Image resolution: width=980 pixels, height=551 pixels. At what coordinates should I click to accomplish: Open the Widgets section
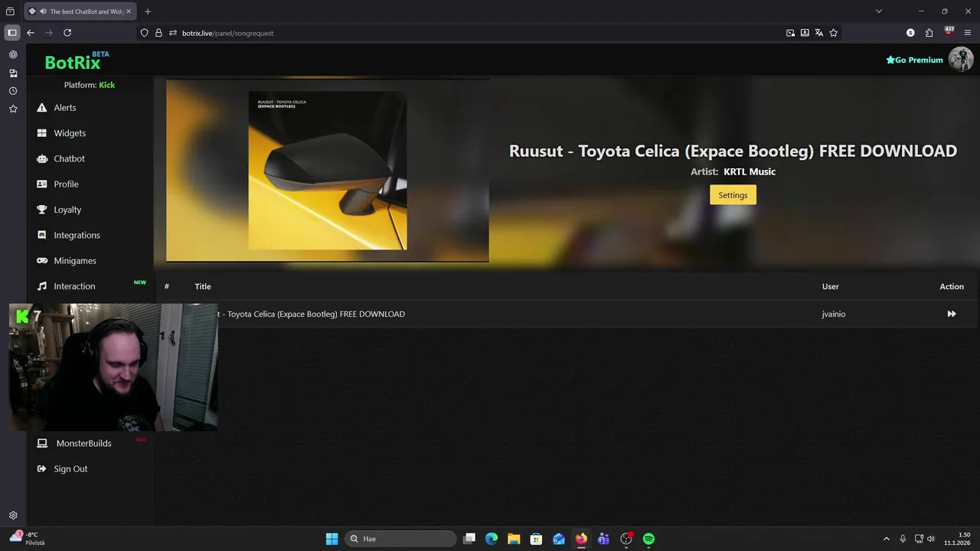tap(70, 133)
